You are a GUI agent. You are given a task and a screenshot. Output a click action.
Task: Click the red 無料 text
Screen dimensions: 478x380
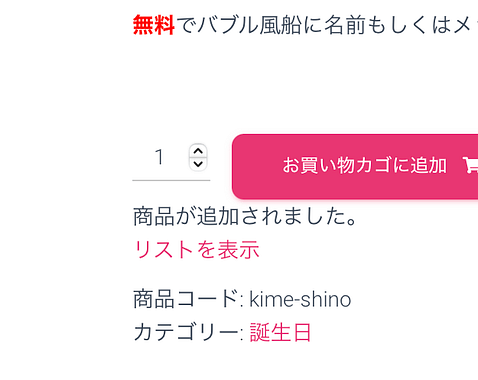tap(154, 25)
